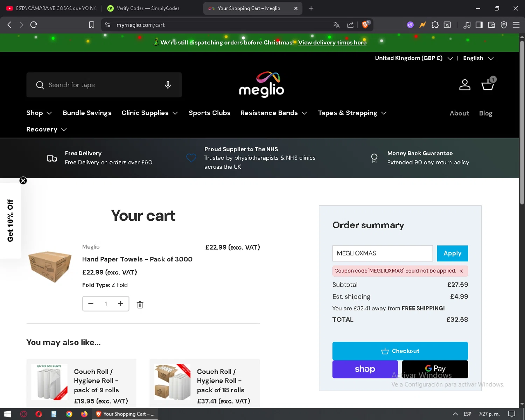
Task: Click the Hand Paper Towels product thumbnail
Action: (x=50, y=267)
